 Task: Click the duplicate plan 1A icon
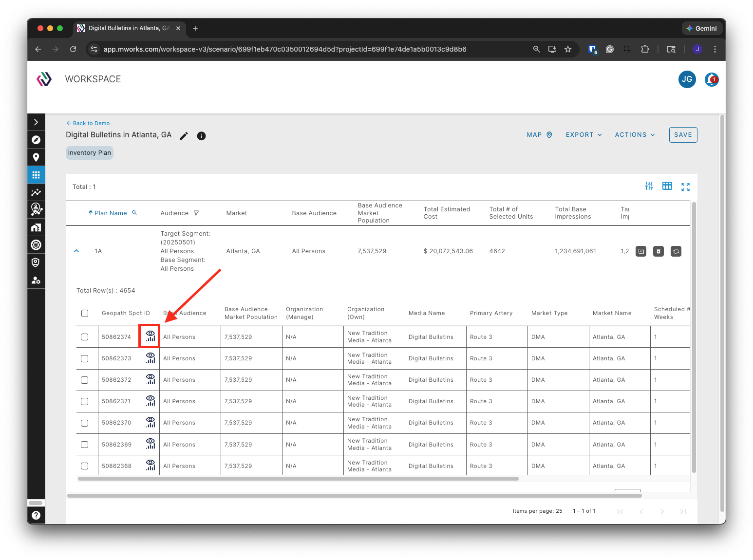click(641, 251)
